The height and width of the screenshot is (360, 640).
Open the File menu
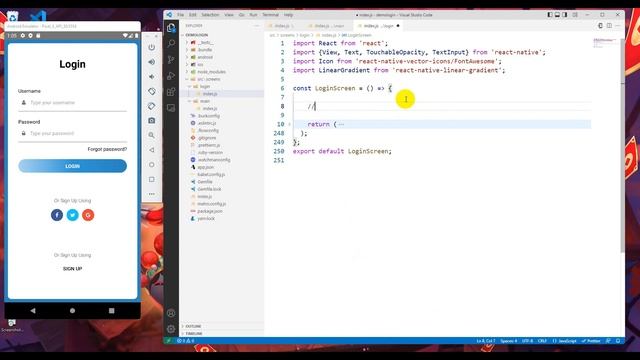pyautogui.click(x=180, y=15)
